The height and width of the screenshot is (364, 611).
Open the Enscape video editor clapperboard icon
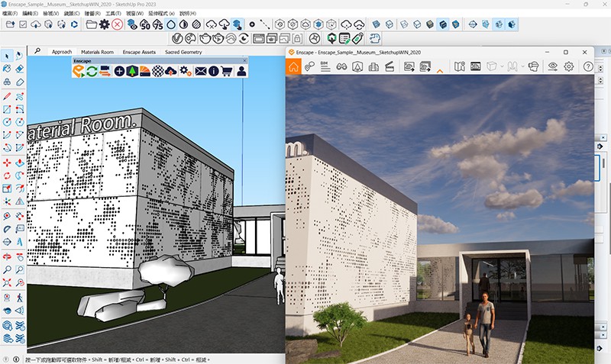tap(390, 66)
